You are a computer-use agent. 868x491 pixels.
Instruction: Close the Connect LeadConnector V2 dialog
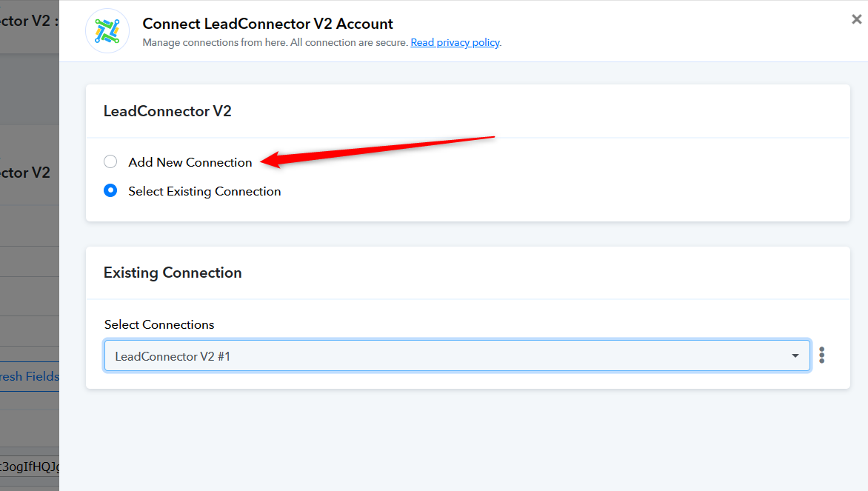point(856,19)
